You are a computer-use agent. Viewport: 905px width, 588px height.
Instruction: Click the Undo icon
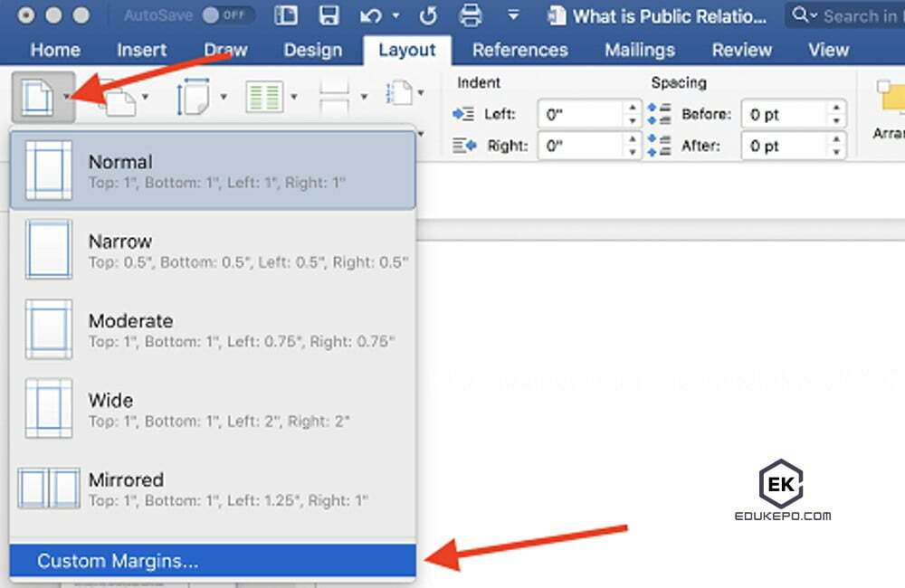[371, 15]
